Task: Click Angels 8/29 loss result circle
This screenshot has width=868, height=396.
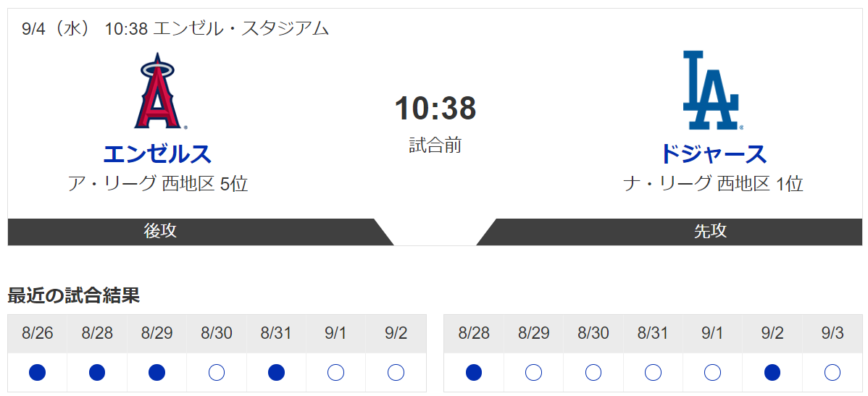Action: click(157, 373)
